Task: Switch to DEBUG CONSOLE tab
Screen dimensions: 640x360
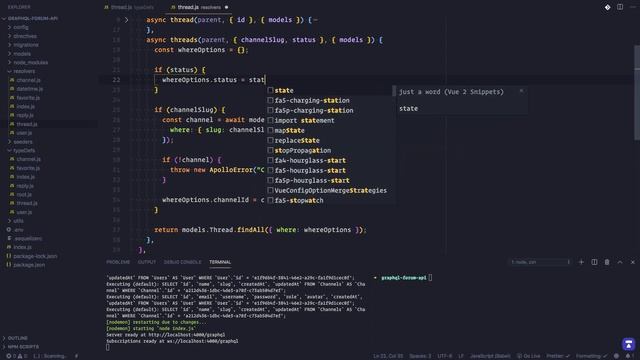Action: 182,262
